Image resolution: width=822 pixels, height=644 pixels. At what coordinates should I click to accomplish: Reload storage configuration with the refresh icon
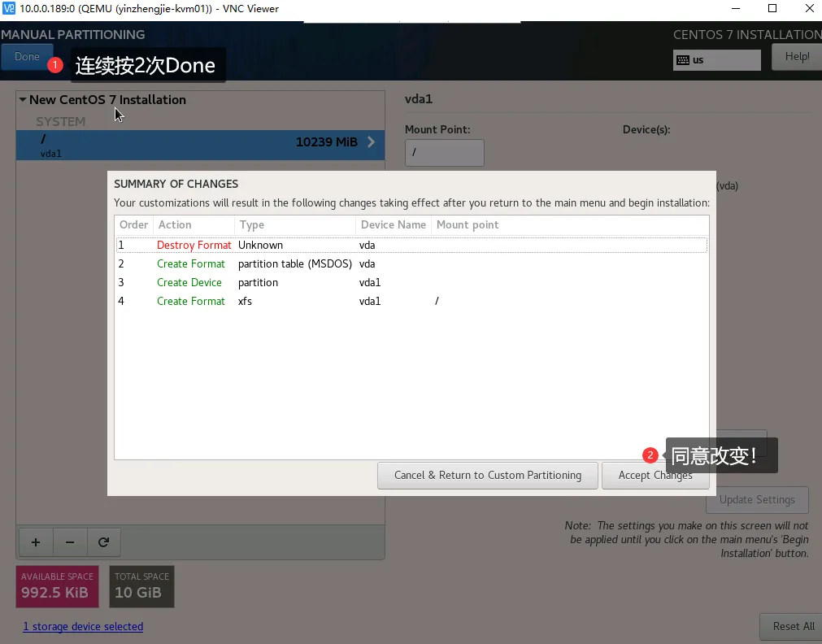(104, 542)
